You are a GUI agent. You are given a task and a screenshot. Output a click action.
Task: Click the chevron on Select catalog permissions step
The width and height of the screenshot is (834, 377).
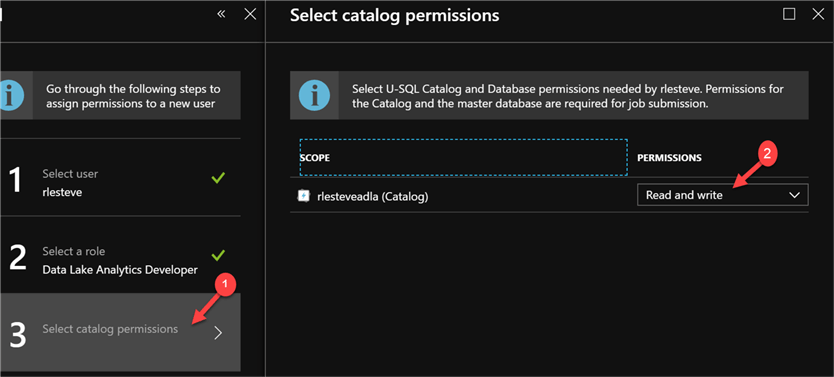click(x=218, y=333)
